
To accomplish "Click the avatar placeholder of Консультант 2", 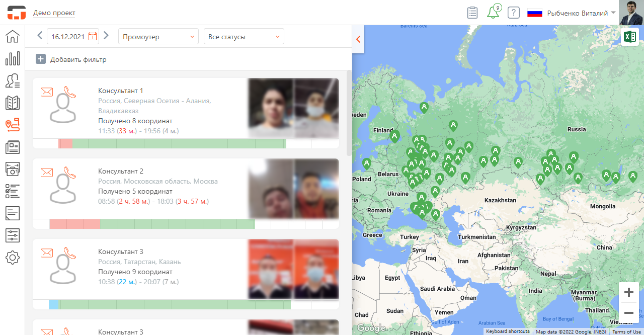I will [63, 189].
